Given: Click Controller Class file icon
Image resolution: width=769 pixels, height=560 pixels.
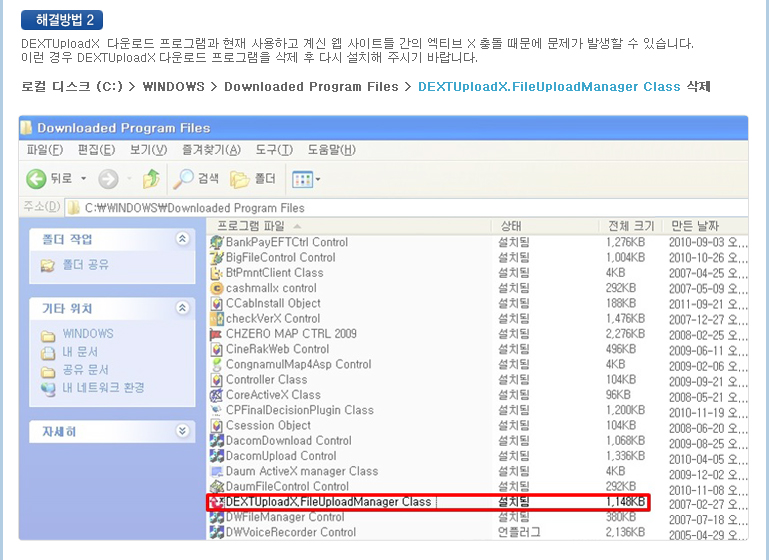Looking at the screenshot, I should 216,380.
